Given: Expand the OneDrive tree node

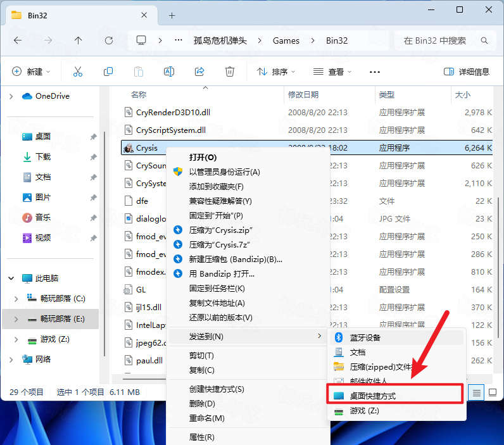Looking at the screenshot, I should [11, 96].
